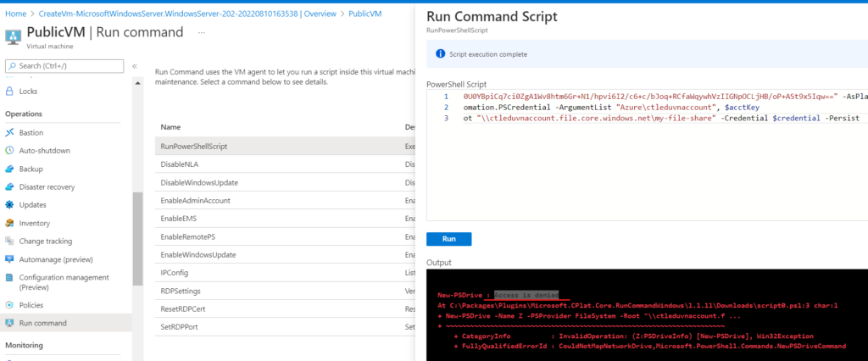Click script editor line 3 file-share path
Screen dimensions: 868x361
tap(597, 118)
